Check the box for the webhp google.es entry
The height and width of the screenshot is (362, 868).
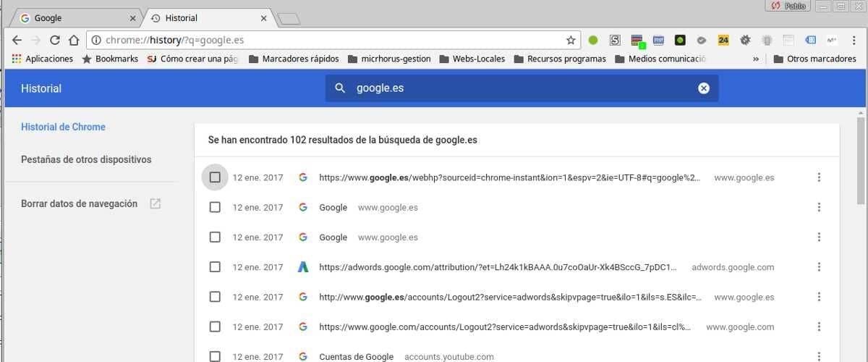[x=215, y=177]
